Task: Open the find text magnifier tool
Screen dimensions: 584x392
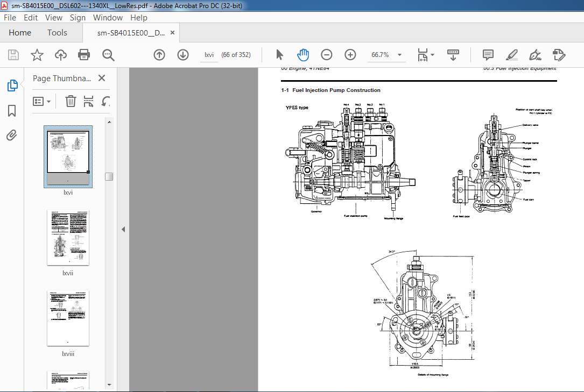Action: pyautogui.click(x=108, y=55)
